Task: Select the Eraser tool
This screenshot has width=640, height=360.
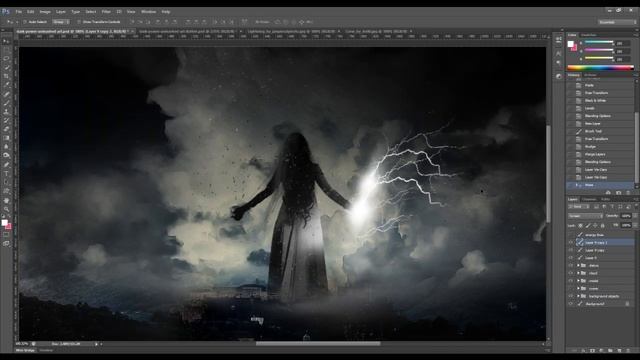Action: [6, 129]
